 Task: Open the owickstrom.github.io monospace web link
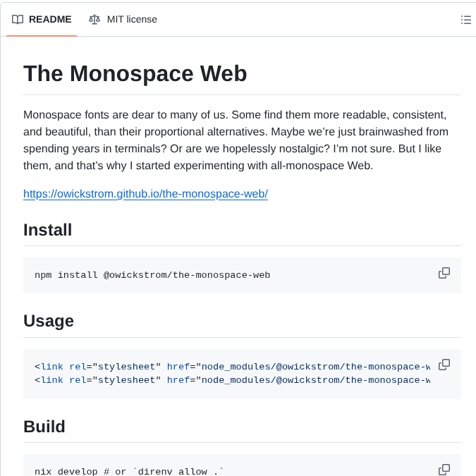point(145,194)
